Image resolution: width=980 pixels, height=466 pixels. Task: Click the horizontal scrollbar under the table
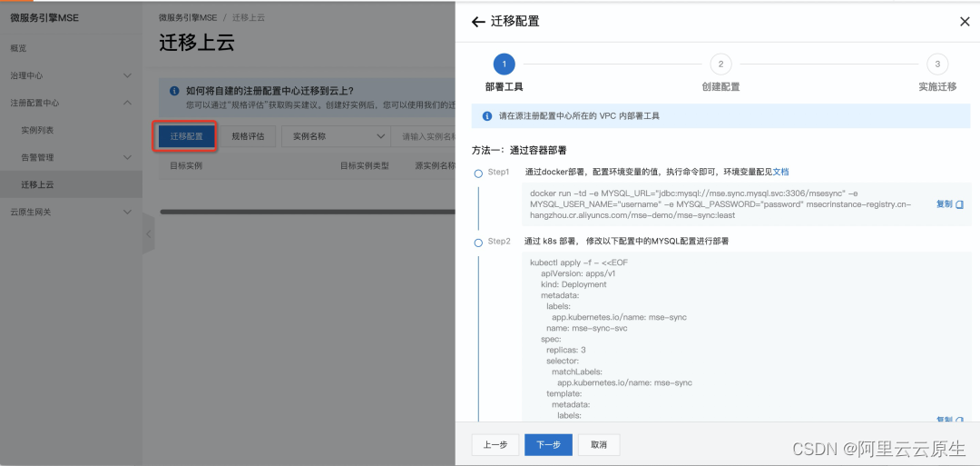[x=308, y=212]
